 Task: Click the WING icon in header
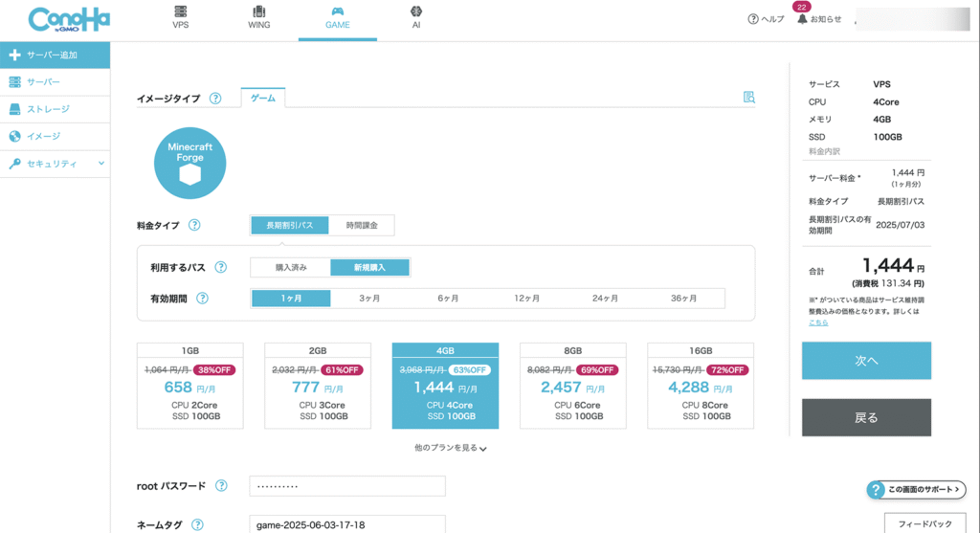(x=258, y=11)
